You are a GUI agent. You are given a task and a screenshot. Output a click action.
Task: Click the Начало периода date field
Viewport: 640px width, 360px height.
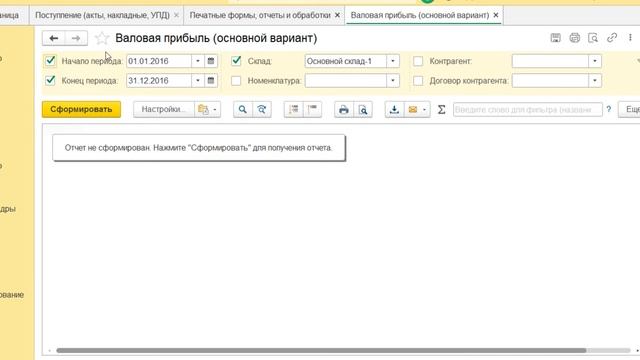point(159,61)
